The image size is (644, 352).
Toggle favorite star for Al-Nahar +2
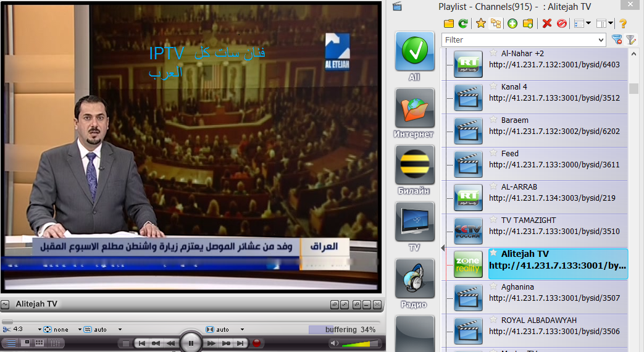click(493, 52)
